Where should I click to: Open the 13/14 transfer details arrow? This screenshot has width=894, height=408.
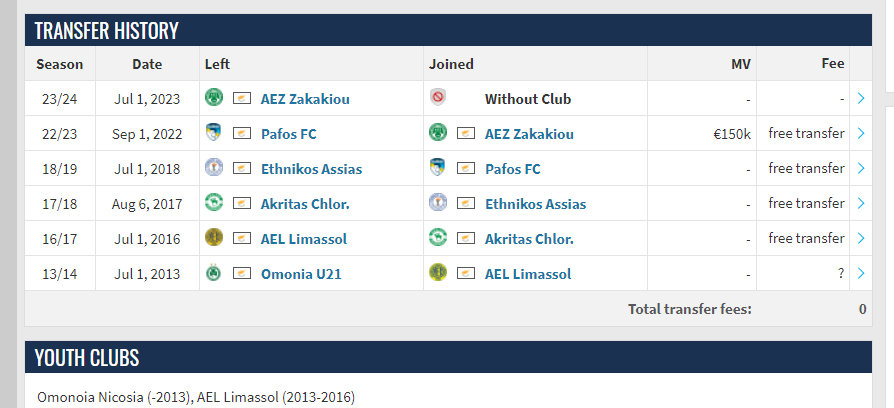[861, 273]
